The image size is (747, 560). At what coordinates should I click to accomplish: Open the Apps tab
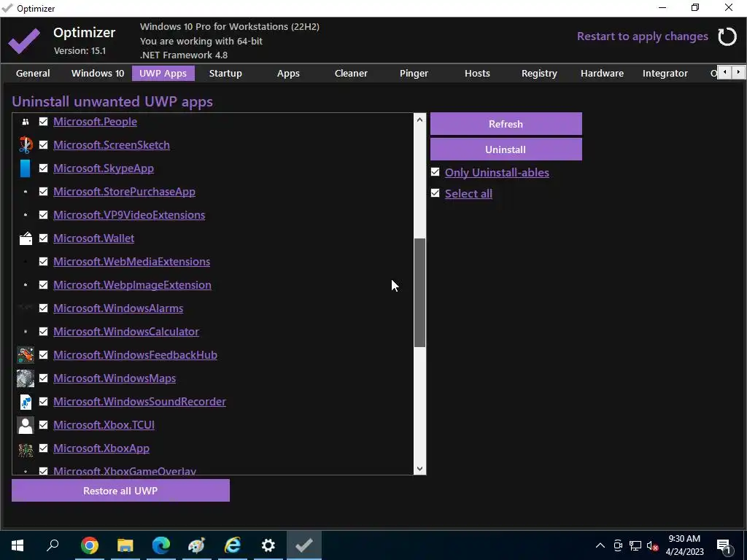[x=288, y=74]
